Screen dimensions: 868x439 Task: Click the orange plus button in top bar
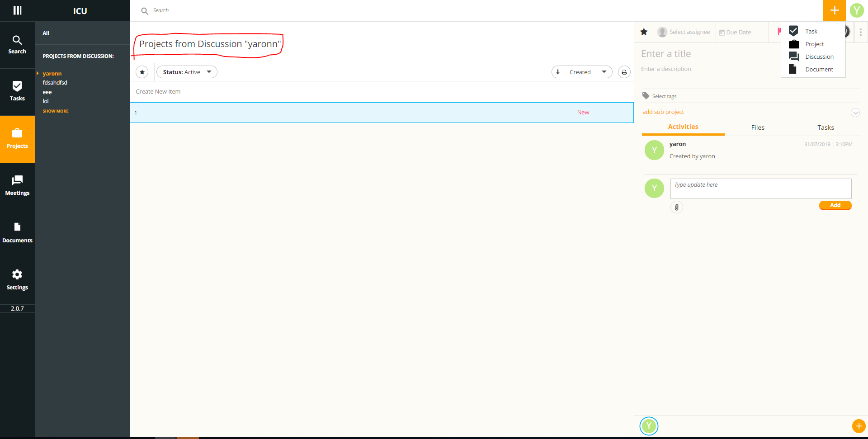[x=835, y=10]
